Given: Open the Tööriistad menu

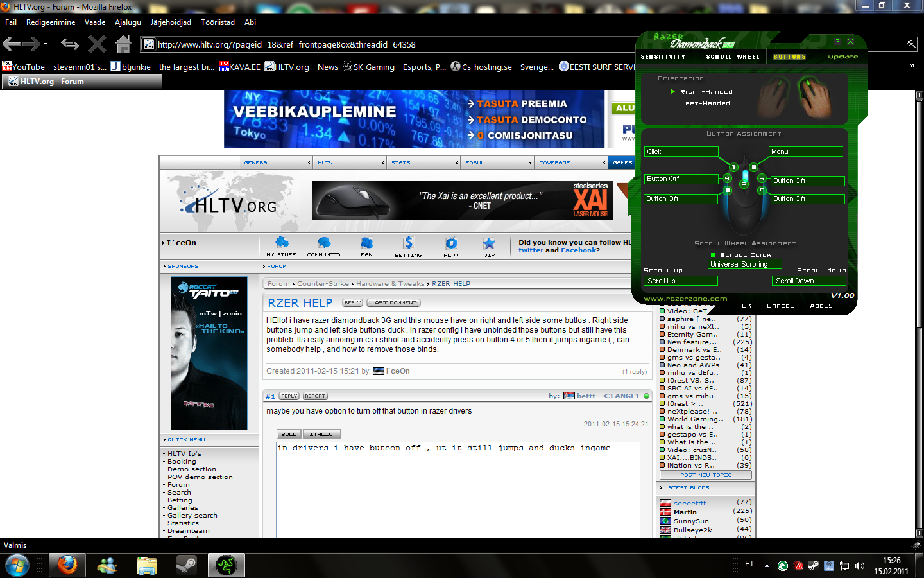Looking at the screenshot, I should pyautogui.click(x=218, y=22).
